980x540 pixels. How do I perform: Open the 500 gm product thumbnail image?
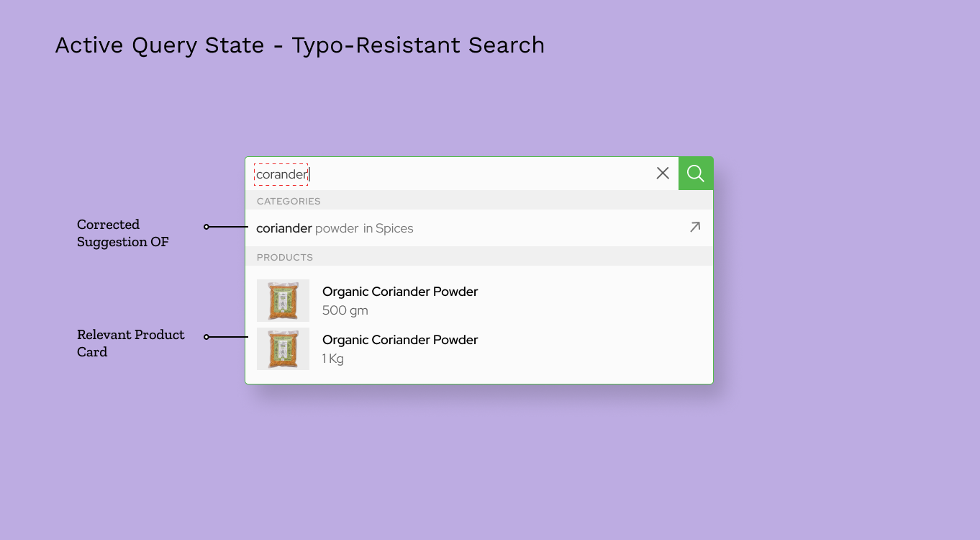click(x=283, y=300)
